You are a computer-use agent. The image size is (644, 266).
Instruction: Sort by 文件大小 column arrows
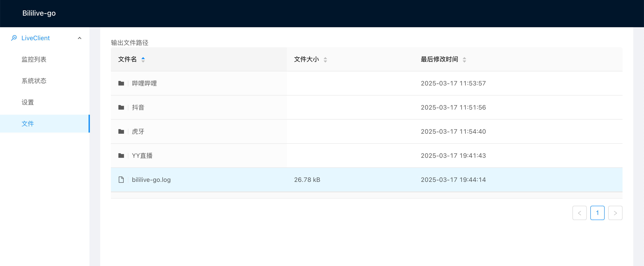[x=325, y=59]
